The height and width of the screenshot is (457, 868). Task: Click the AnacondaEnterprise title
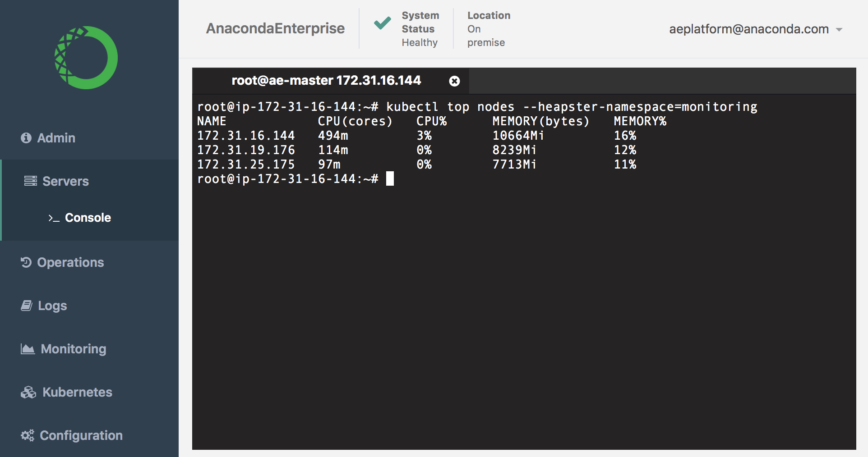click(275, 28)
